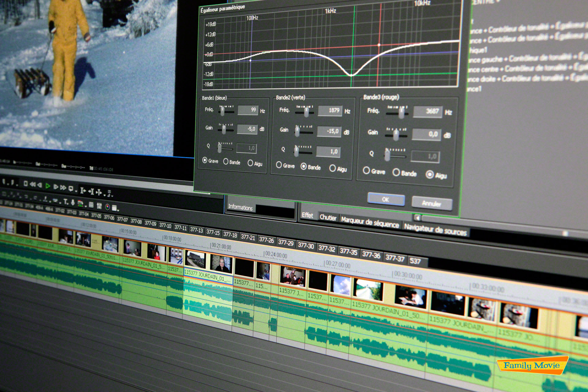Toggle loop playback icon
The image size is (588, 392).
pyautogui.click(x=71, y=188)
